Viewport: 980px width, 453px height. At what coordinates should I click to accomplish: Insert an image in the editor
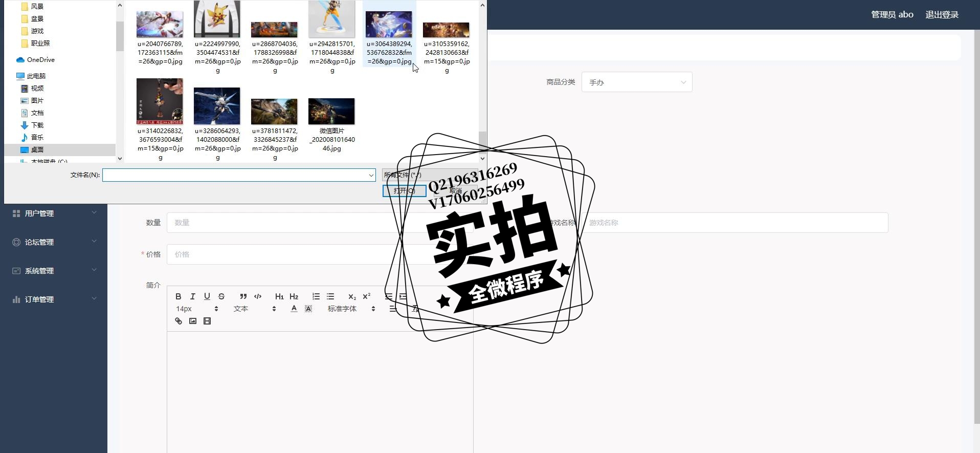[192, 321]
